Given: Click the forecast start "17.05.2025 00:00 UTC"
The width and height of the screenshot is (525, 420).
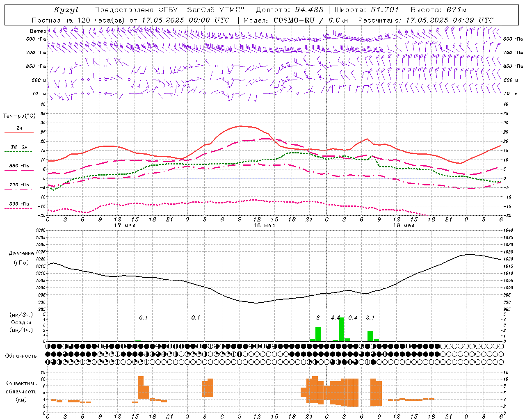Looking at the screenshot, I should click(x=185, y=20).
